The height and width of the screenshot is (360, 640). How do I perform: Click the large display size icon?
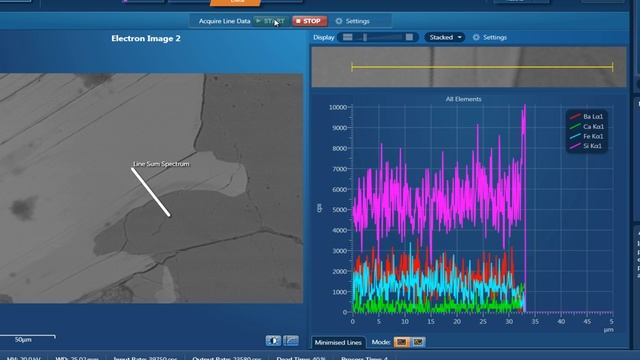(x=409, y=38)
